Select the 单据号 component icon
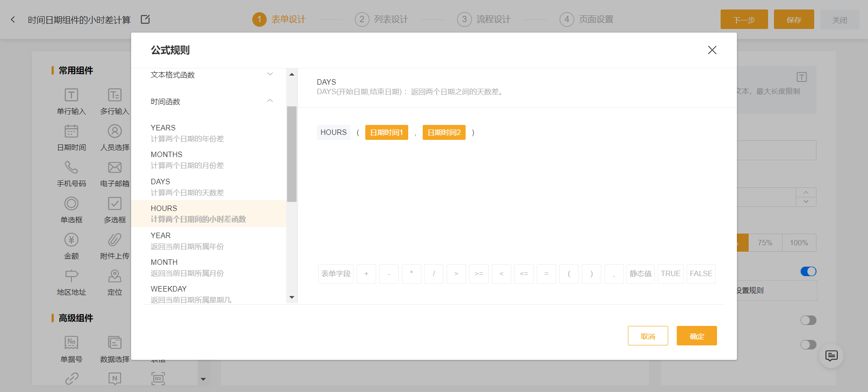The height and width of the screenshot is (392, 868). point(71,343)
